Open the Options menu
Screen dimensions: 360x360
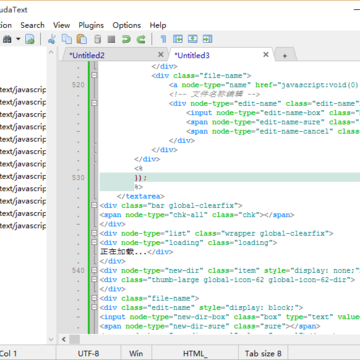coord(127,25)
